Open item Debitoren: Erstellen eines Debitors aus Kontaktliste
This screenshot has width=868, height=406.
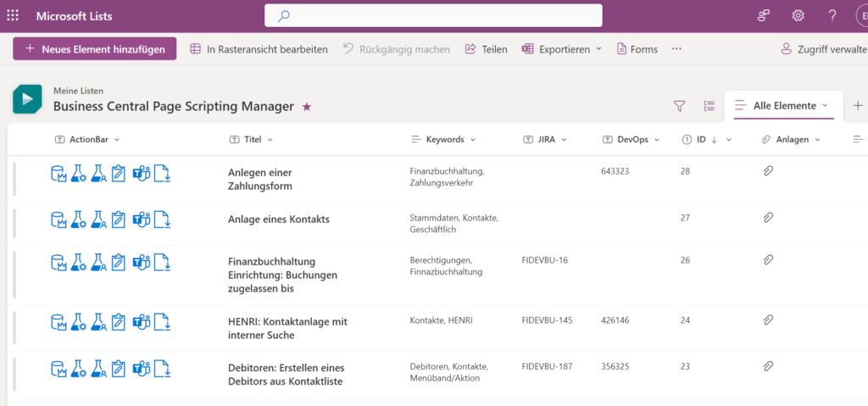(287, 375)
